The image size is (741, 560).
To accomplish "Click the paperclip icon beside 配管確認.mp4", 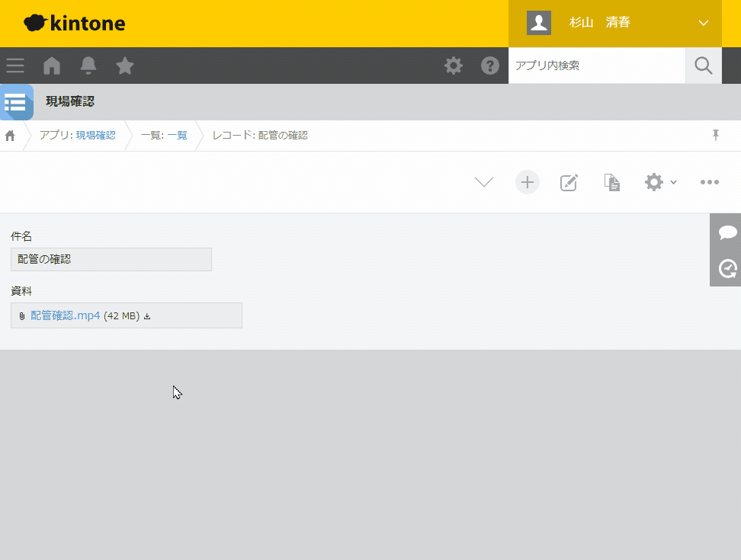I will tap(22, 316).
